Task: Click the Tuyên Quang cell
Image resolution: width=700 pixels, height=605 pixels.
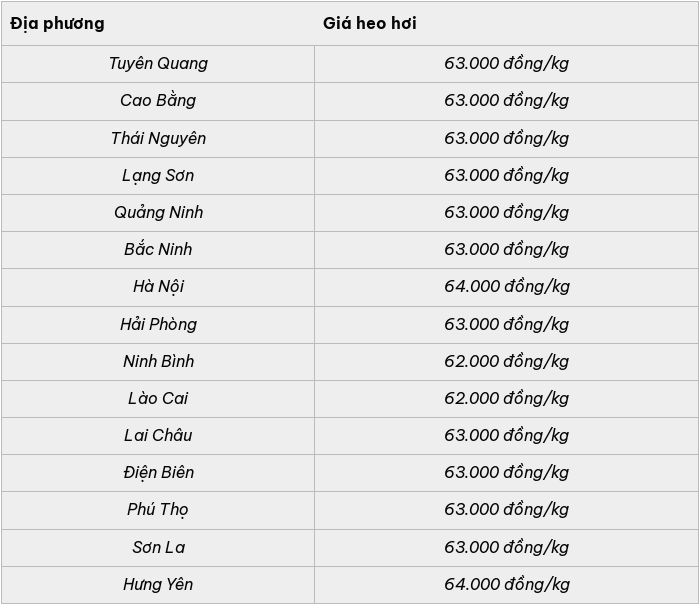Action: [158, 64]
